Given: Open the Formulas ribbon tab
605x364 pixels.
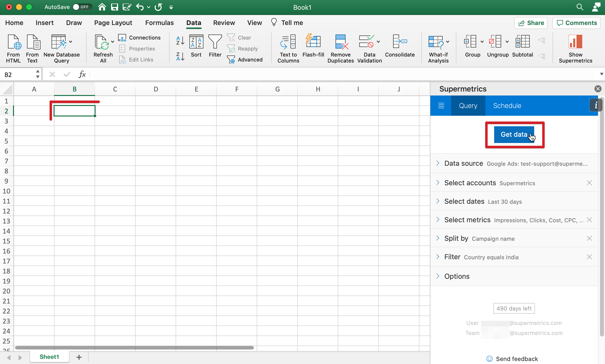Looking at the screenshot, I should pos(159,22).
